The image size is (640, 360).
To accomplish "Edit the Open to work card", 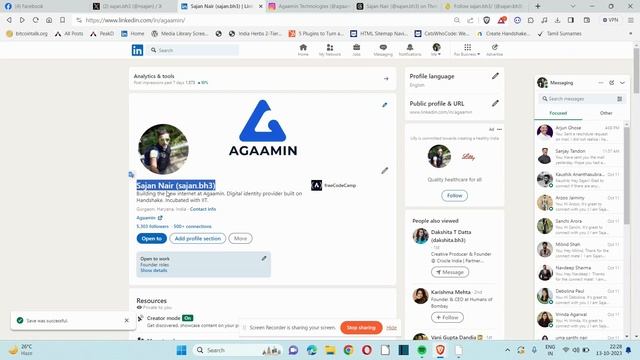I will (x=264, y=258).
